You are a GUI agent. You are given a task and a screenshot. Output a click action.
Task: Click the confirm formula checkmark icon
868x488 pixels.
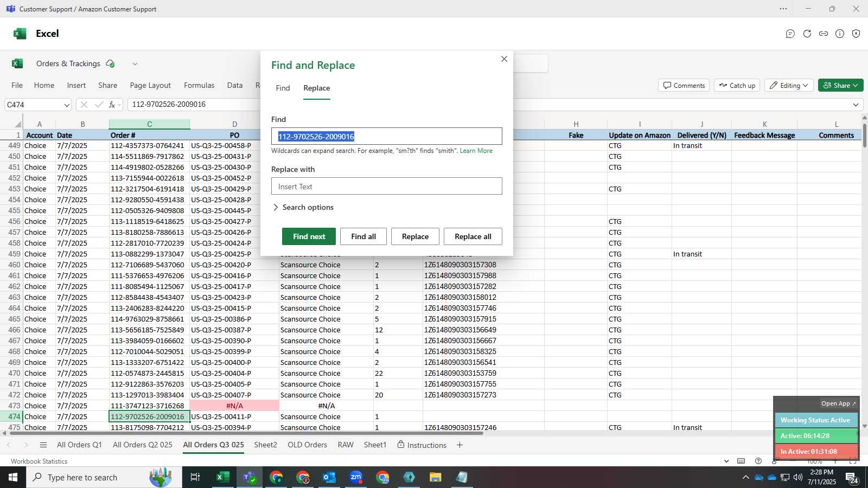(x=99, y=105)
